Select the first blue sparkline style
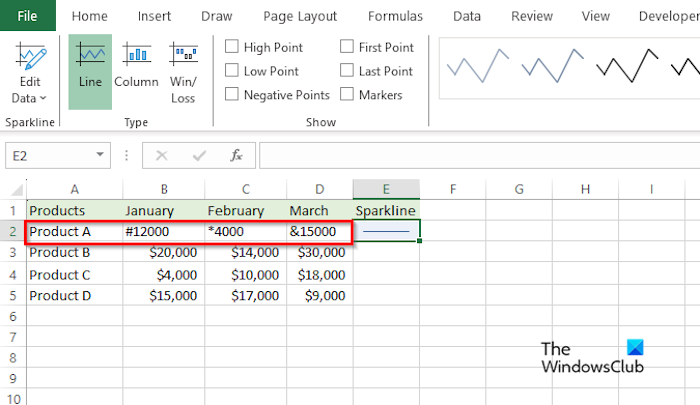The height and width of the screenshot is (405, 700). tap(478, 66)
